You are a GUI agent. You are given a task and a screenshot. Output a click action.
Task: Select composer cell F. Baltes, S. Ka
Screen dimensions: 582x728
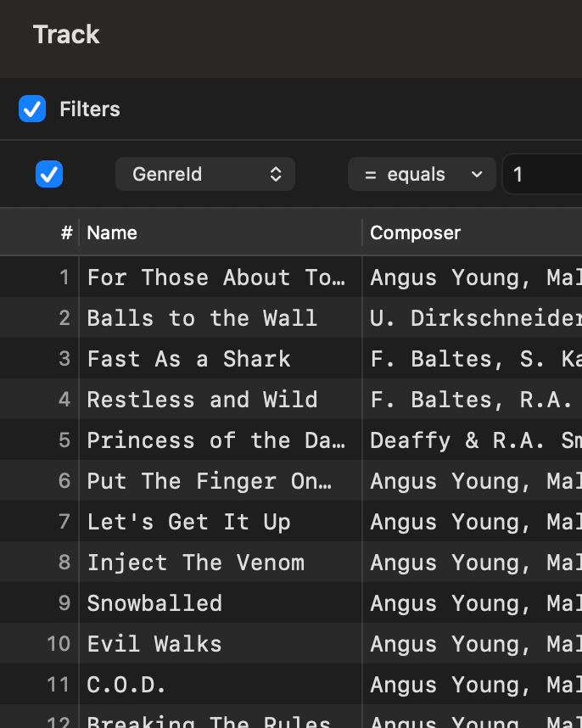[472, 358]
